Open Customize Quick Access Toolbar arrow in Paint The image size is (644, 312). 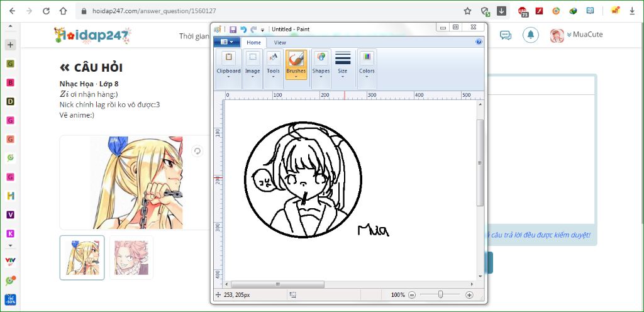(x=262, y=30)
